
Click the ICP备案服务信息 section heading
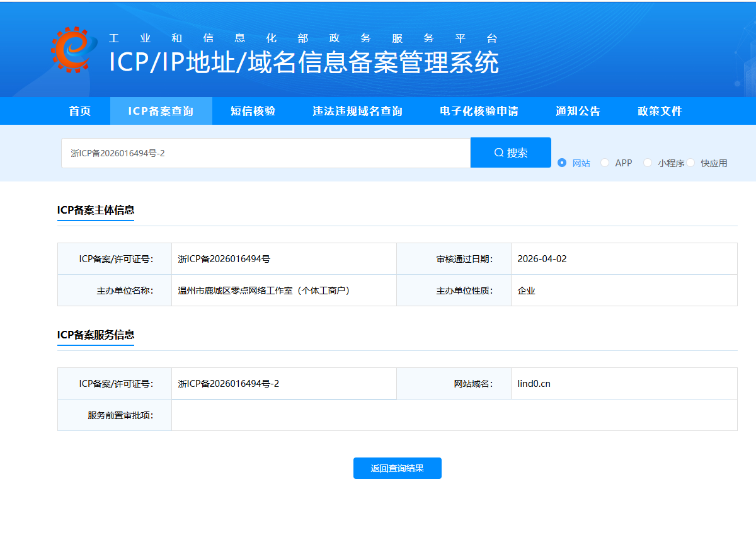[96, 335]
